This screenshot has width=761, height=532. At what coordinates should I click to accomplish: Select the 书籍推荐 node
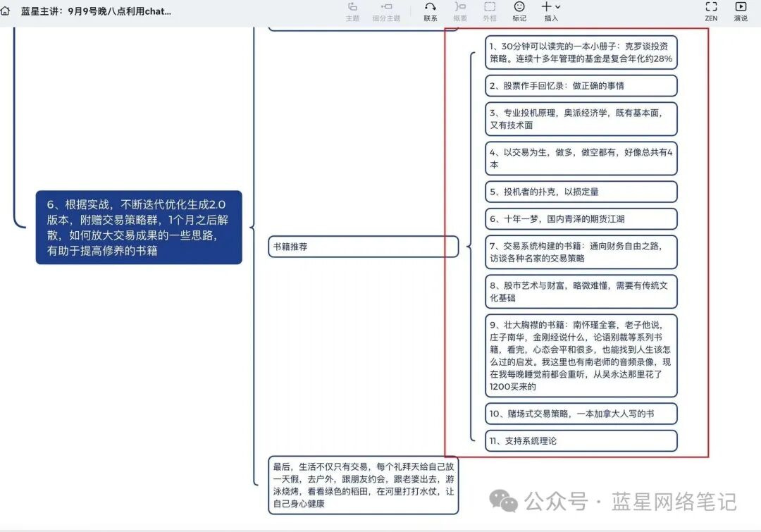[x=363, y=247]
